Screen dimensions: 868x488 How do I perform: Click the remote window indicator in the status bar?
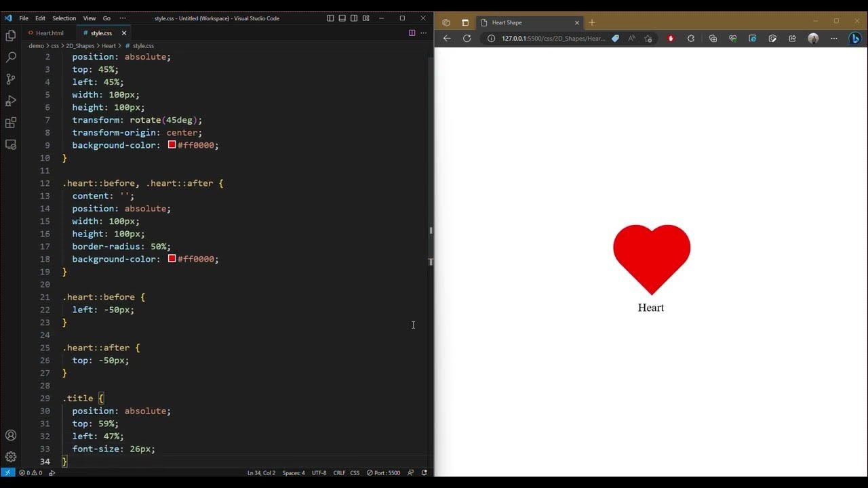(7, 472)
